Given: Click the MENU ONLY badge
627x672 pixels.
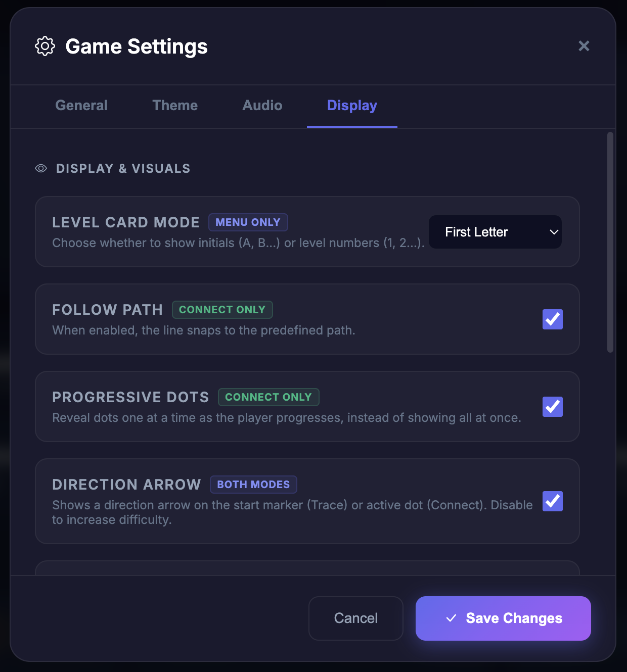Looking at the screenshot, I should pyautogui.click(x=248, y=222).
